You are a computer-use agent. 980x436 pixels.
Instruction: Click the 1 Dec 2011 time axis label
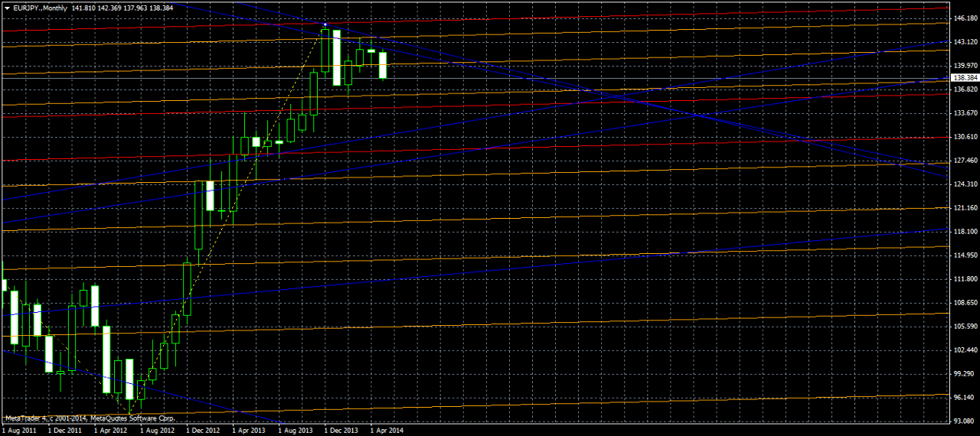[x=65, y=431]
